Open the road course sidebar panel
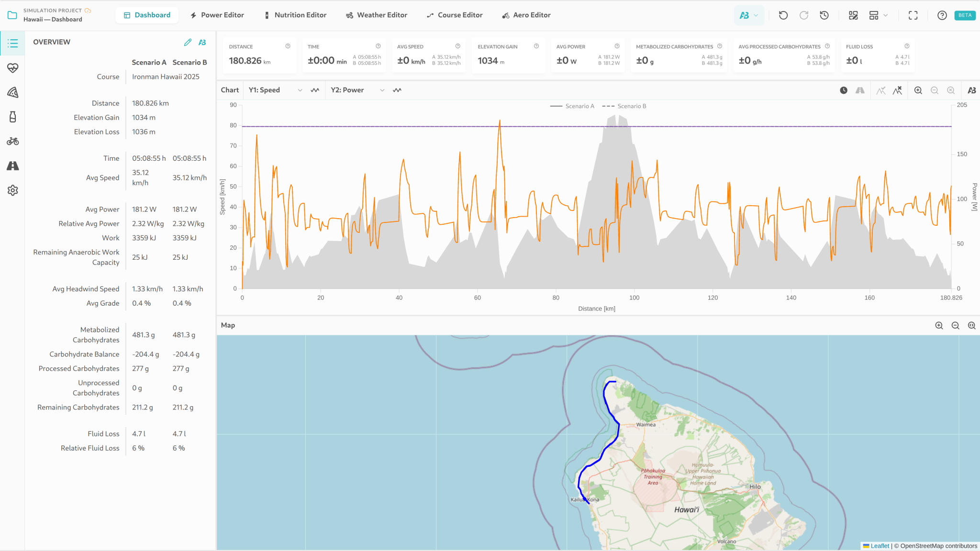 click(13, 165)
